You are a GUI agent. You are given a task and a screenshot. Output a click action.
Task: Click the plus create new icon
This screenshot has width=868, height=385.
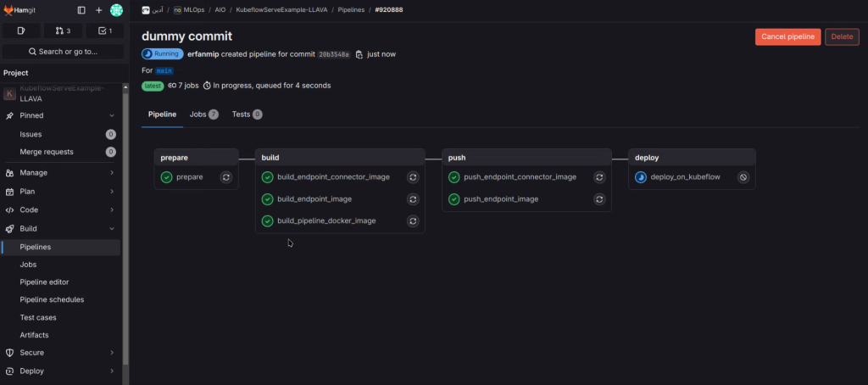[98, 10]
